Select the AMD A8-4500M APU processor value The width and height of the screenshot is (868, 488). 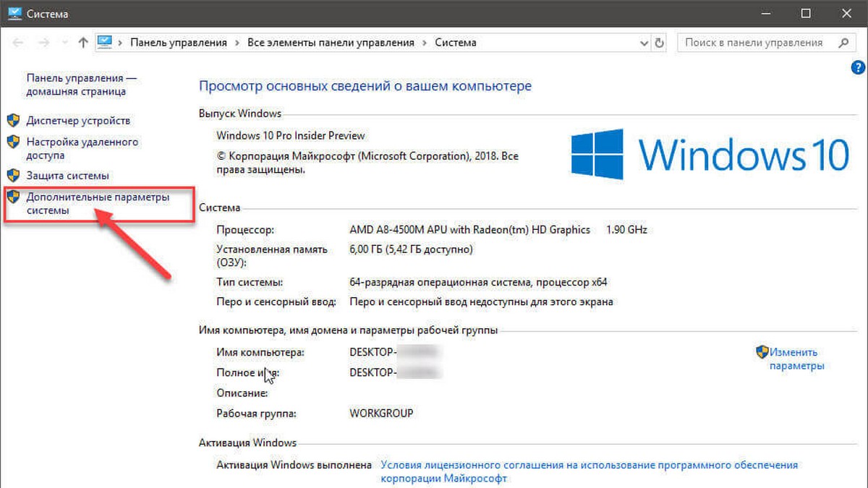tap(469, 230)
